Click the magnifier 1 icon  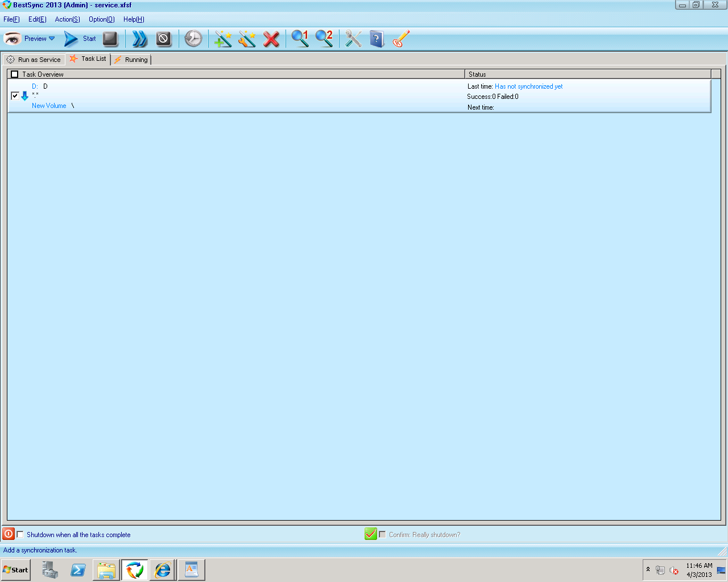300,39
